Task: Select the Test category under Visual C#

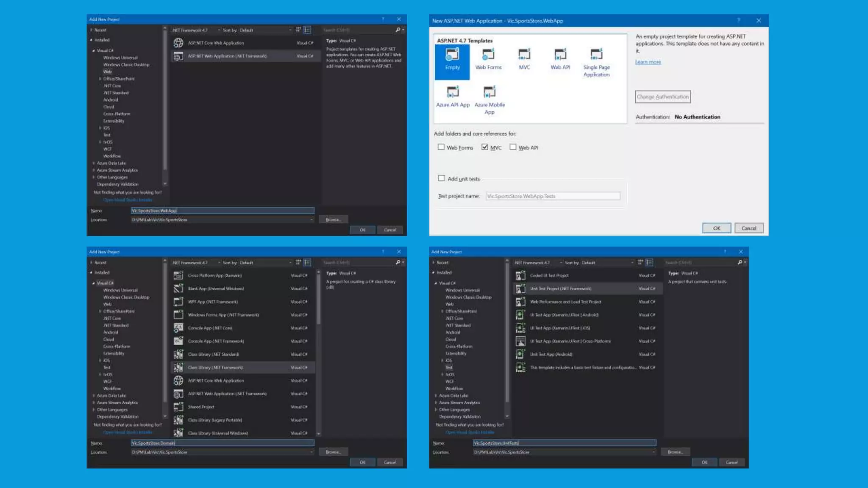Action: 449,368
